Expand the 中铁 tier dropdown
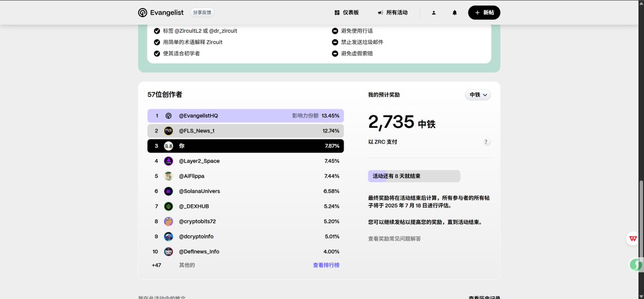Screen dimensions: 644x299 tap(478, 94)
